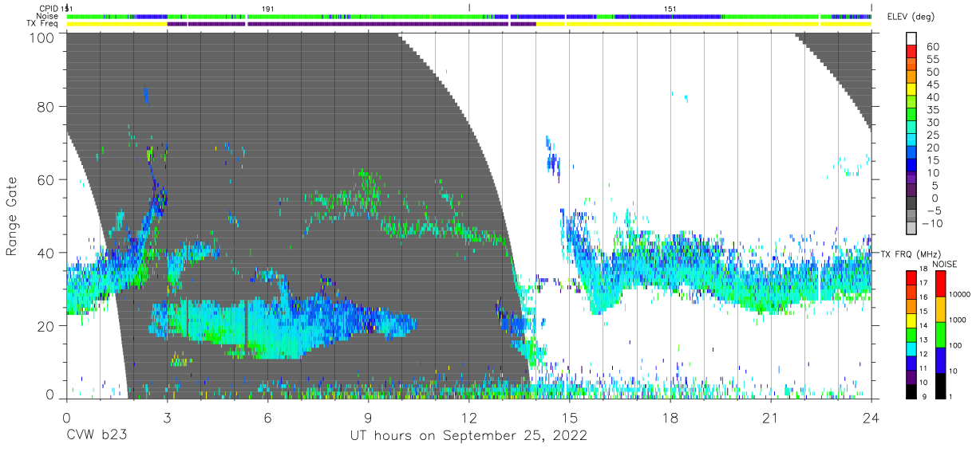Click the x-axis tick label '24'
The image size is (980, 452).
tap(871, 419)
